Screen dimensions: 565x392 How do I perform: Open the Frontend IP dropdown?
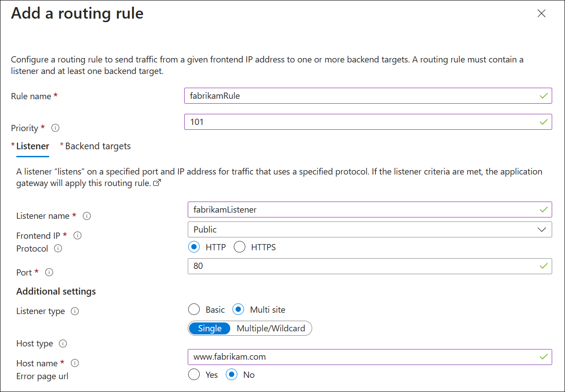point(370,229)
